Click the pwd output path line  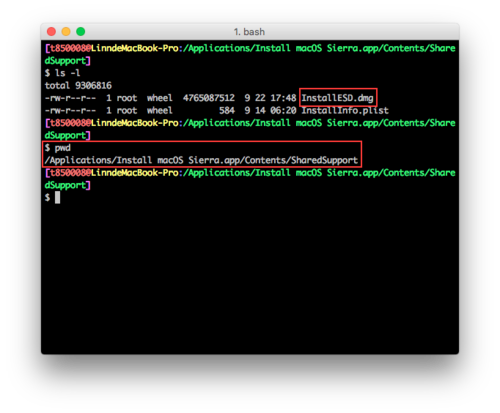(x=201, y=160)
